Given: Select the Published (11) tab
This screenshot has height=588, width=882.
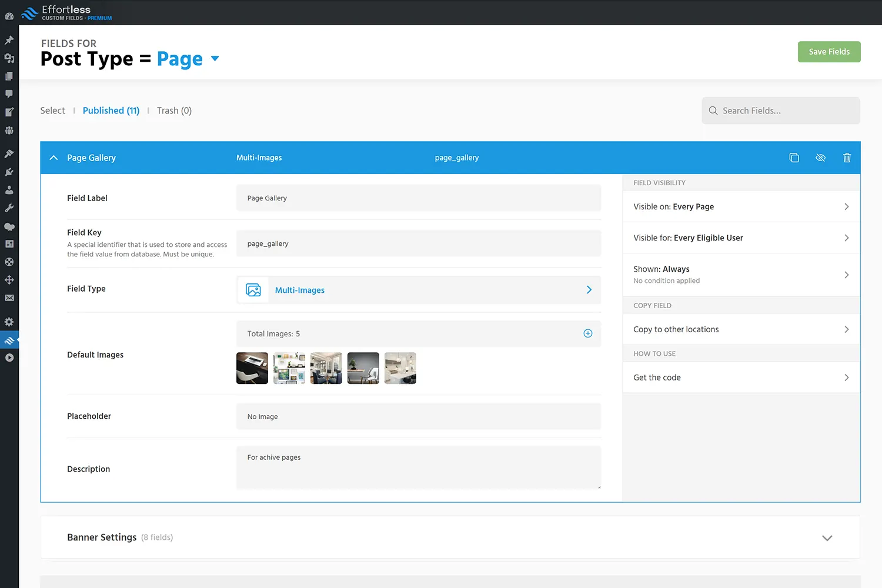Looking at the screenshot, I should coord(111,111).
